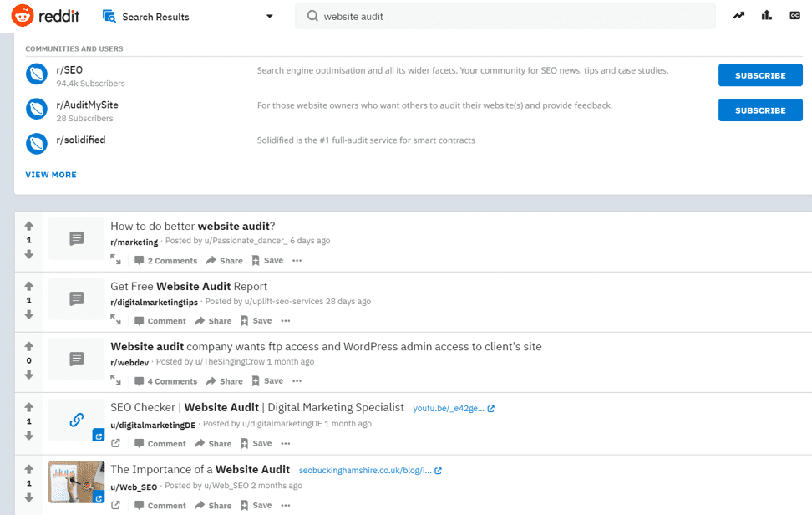Open the seobuckinghamshire.co.uk blog link

[368, 470]
